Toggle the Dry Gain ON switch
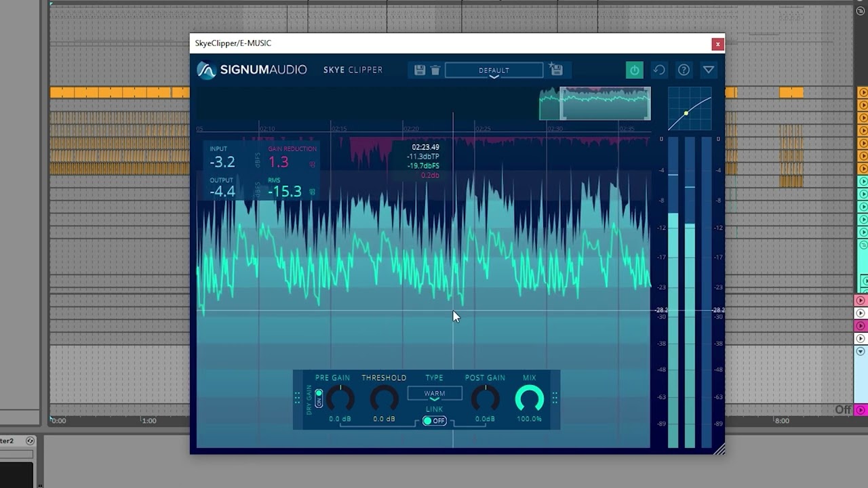The width and height of the screenshot is (868, 488). pyautogui.click(x=319, y=399)
